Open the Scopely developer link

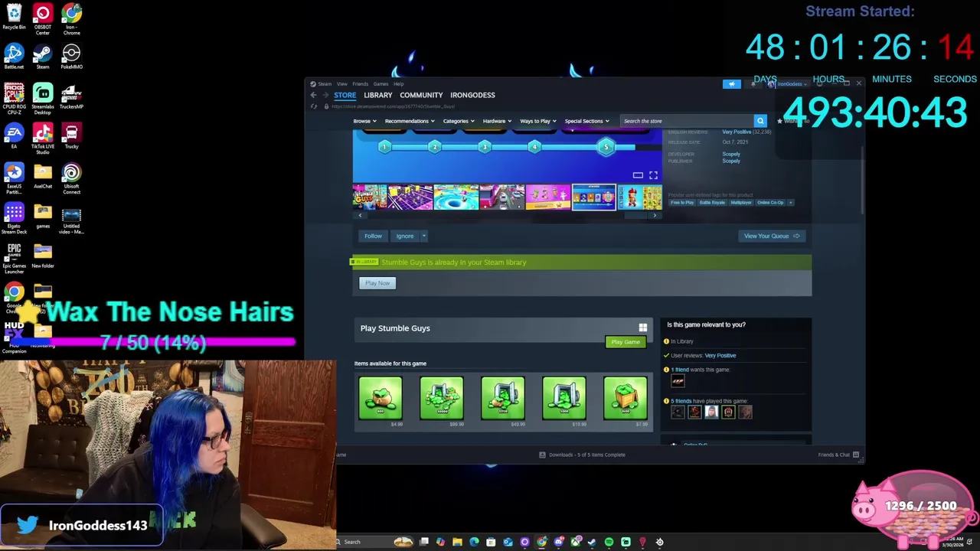731,154
